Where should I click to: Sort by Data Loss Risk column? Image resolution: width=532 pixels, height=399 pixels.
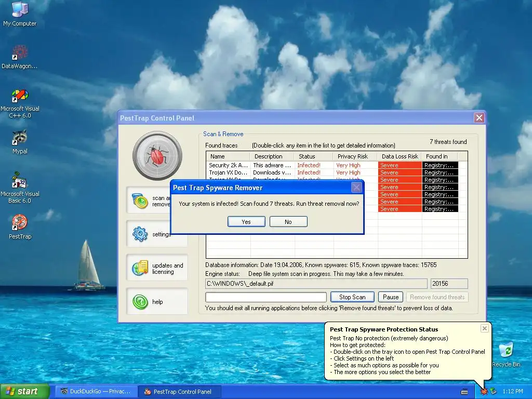click(x=400, y=156)
